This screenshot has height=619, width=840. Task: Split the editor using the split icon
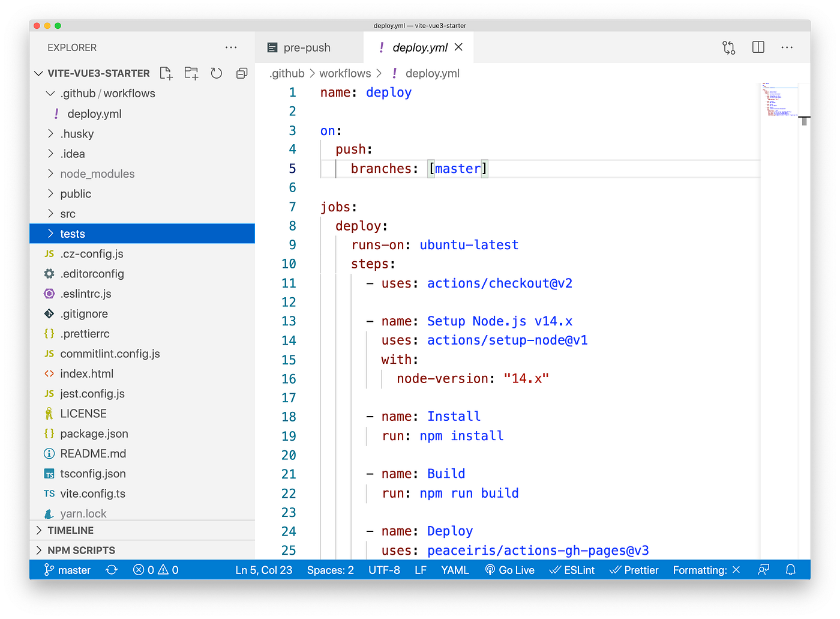758,47
